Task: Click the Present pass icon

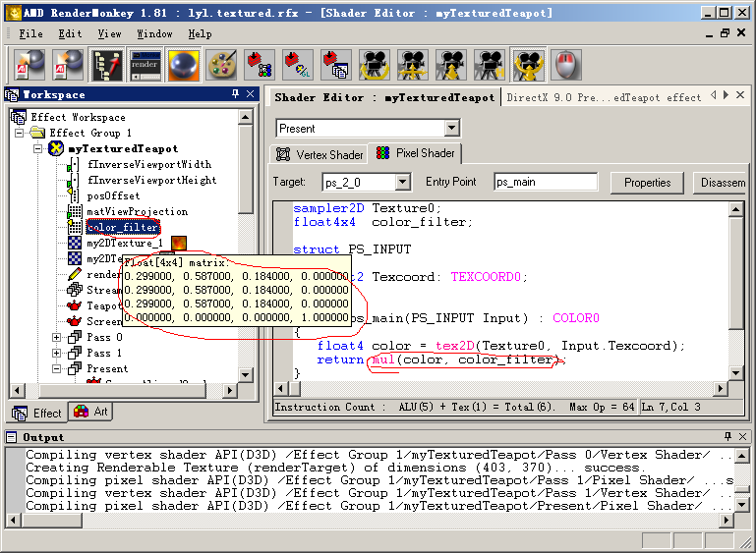Action: pos(75,368)
